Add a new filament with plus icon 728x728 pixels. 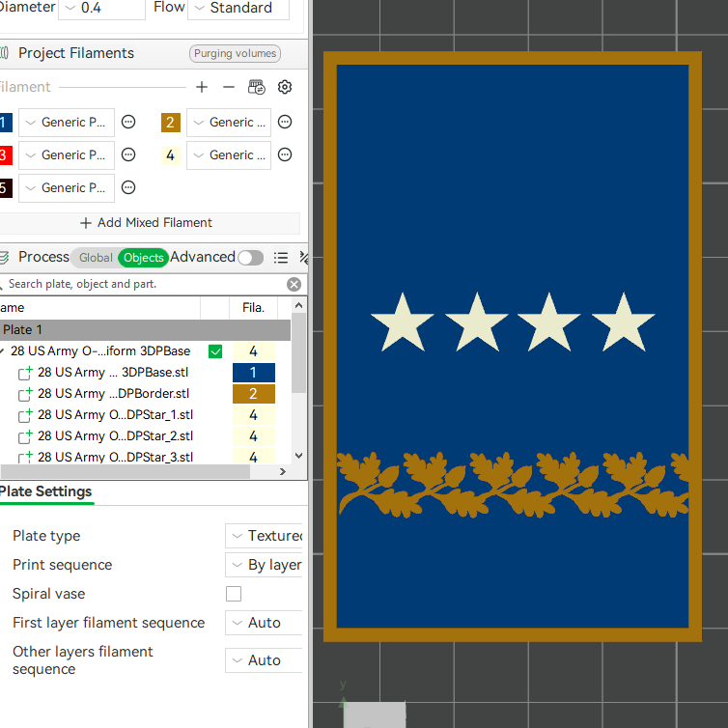tap(202, 87)
